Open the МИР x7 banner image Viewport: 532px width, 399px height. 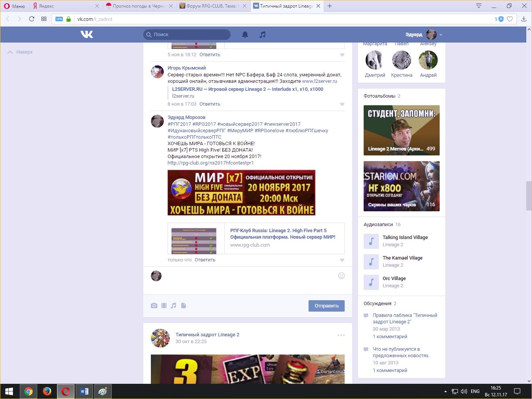[x=241, y=193]
